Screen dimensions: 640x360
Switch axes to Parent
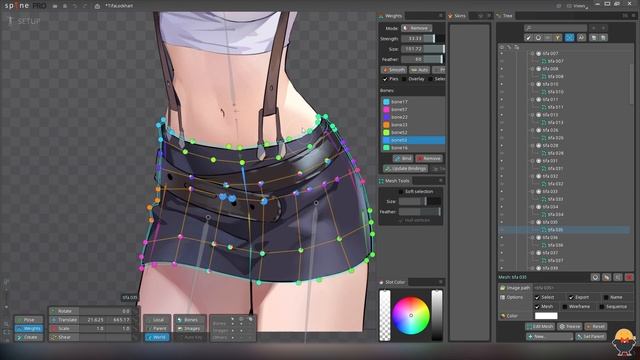coord(157,329)
